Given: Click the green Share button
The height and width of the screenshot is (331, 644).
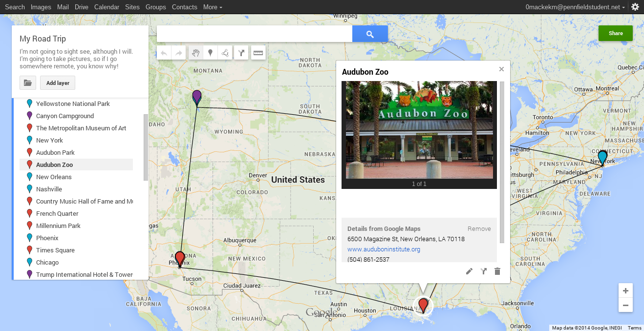Looking at the screenshot, I should (x=616, y=33).
